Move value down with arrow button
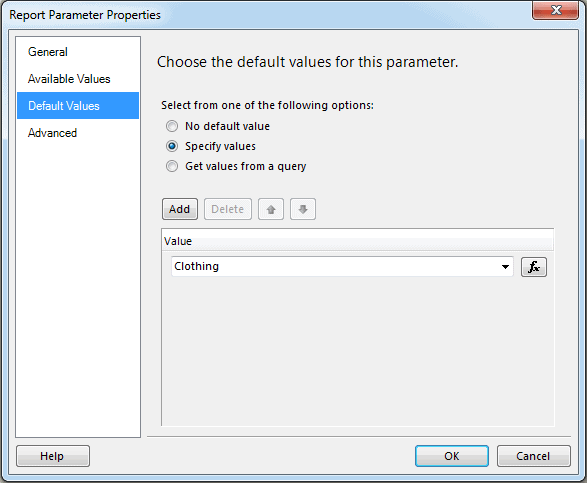Image resolution: width=587 pixels, height=483 pixels. (303, 209)
